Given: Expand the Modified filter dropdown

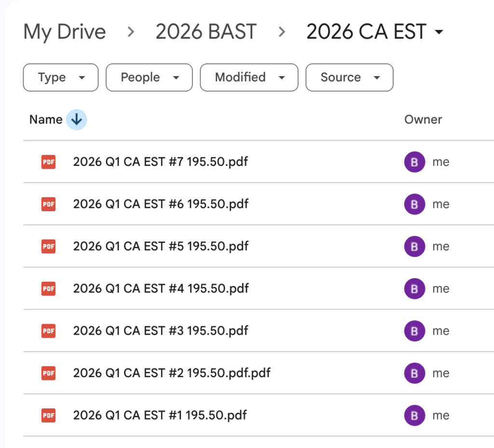Looking at the screenshot, I should 249,78.
